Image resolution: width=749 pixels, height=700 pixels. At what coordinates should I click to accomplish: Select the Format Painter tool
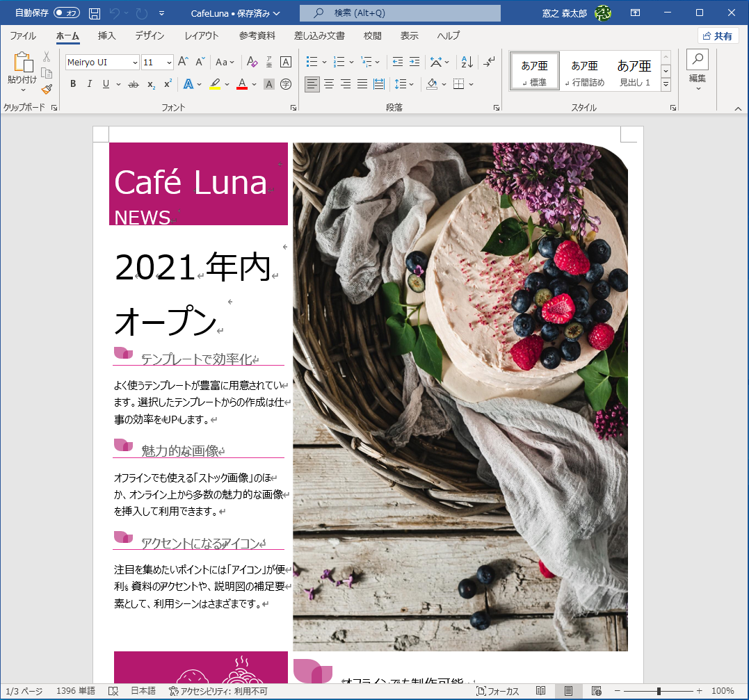pyautogui.click(x=45, y=88)
